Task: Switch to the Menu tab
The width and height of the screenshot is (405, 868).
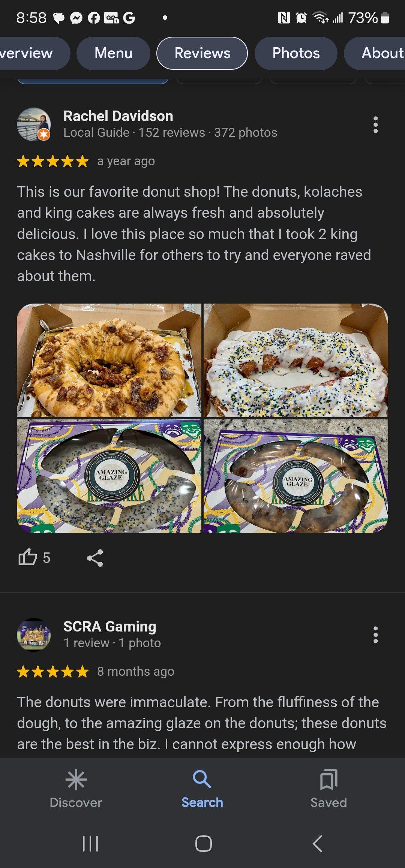Action: click(x=113, y=53)
